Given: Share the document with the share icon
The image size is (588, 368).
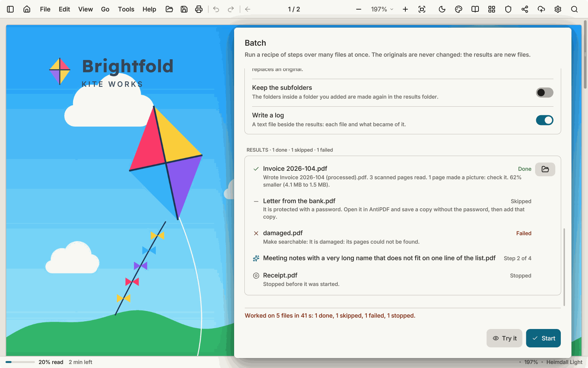Looking at the screenshot, I should point(525,9).
